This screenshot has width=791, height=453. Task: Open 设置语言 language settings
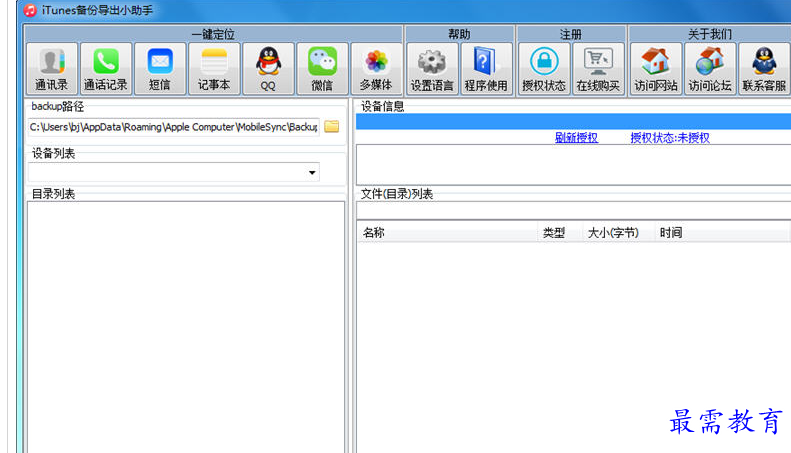click(x=432, y=69)
